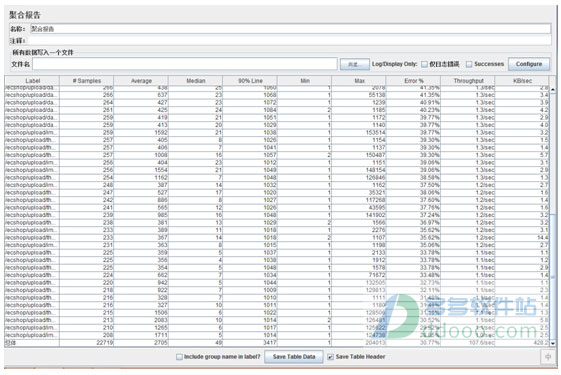Select the 90% Line cell showing 1057
561x375 pixels.
click(250, 155)
